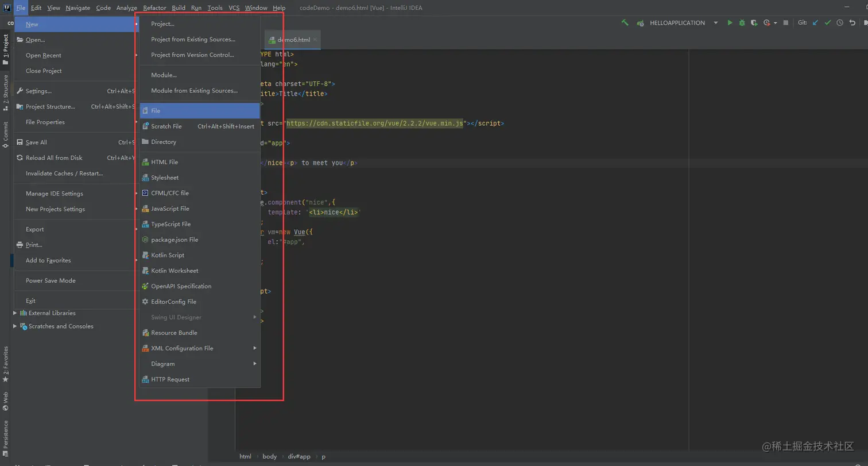Expand the External Libraries tree node
The height and width of the screenshot is (466, 868).
15,313
